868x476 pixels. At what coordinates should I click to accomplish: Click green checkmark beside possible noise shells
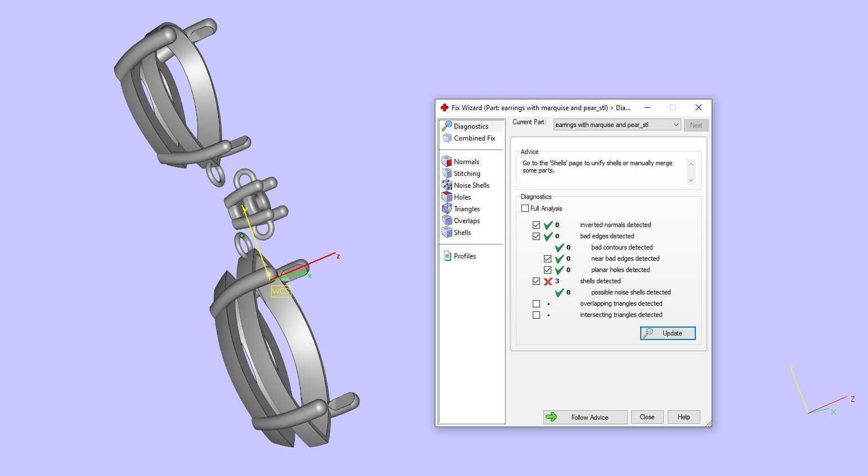(559, 292)
